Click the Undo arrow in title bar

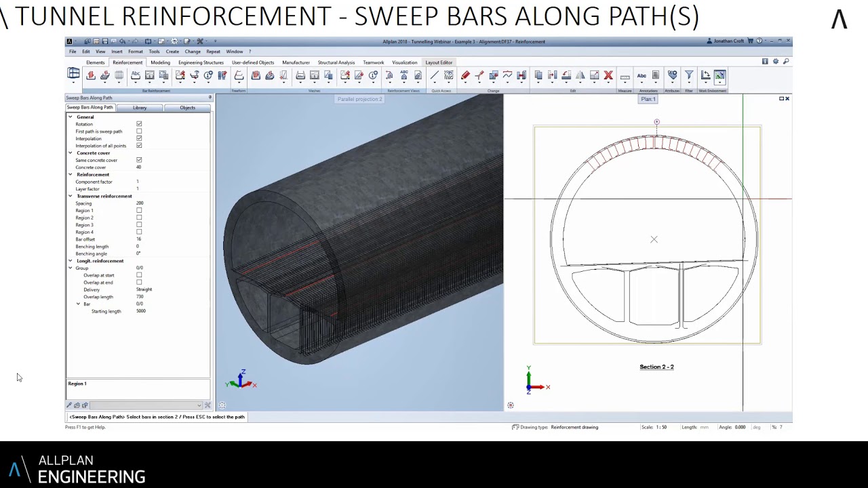tap(122, 41)
